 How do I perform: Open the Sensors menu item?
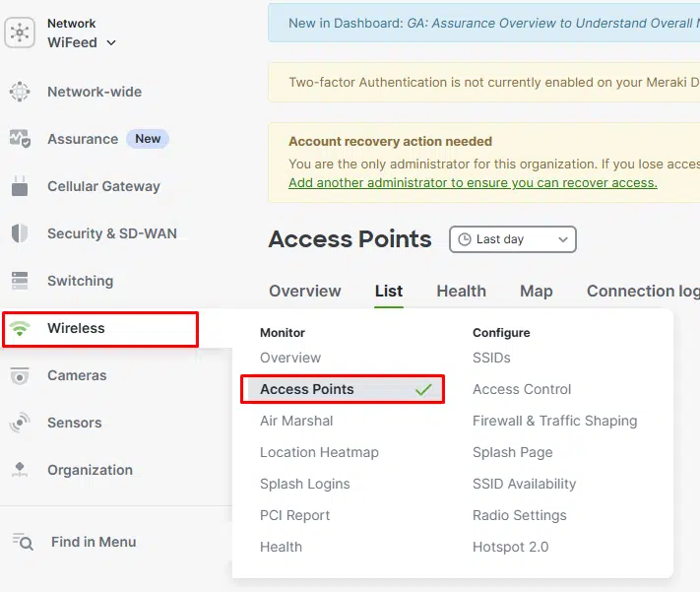pos(75,423)
